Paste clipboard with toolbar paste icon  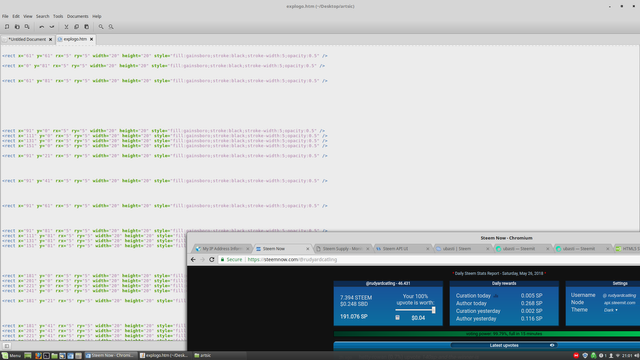(x=87, y=27)
